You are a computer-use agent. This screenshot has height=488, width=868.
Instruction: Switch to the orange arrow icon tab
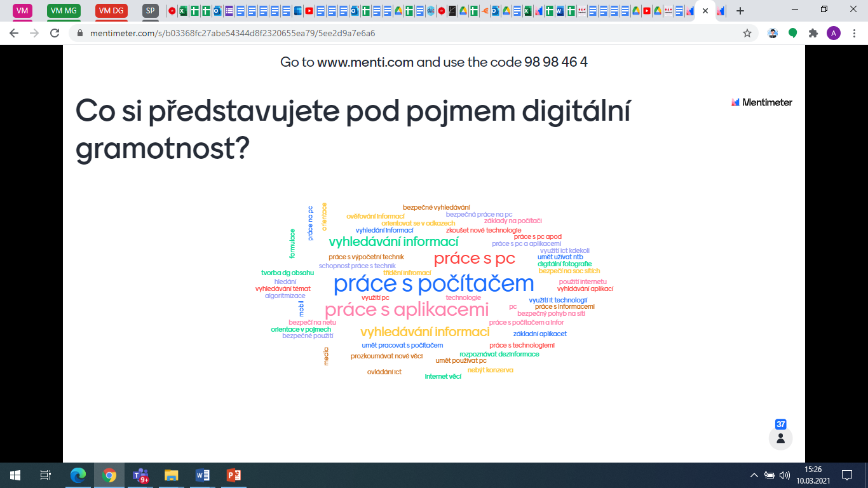point(484,11)
